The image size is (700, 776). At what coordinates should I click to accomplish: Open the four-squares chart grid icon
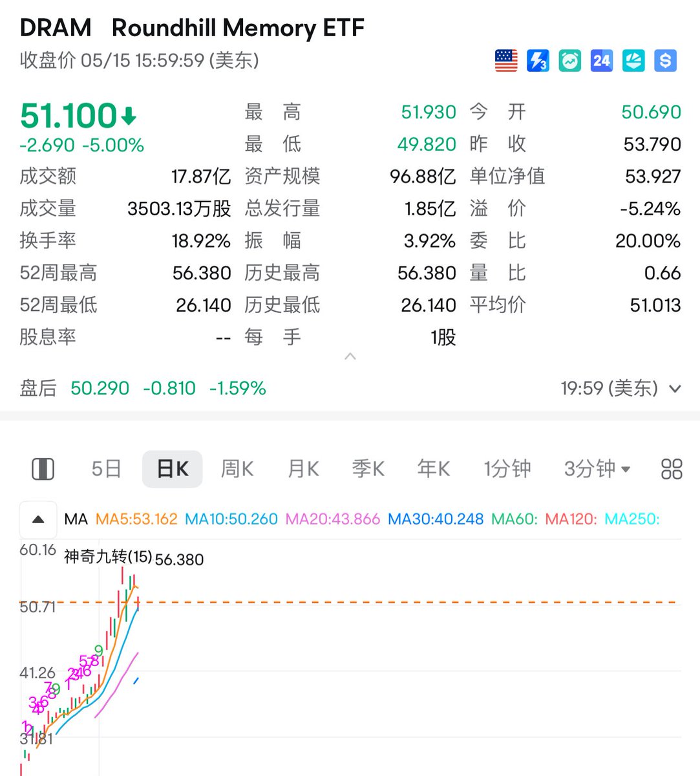point(672,469)
